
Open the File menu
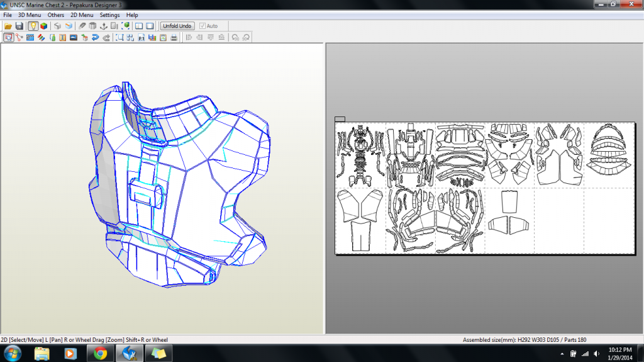point(8,14)
